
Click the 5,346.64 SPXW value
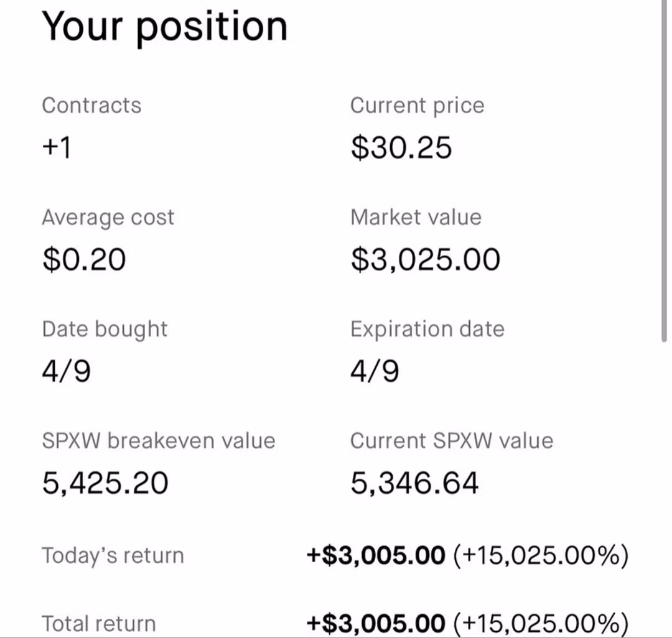click(414, 483)
